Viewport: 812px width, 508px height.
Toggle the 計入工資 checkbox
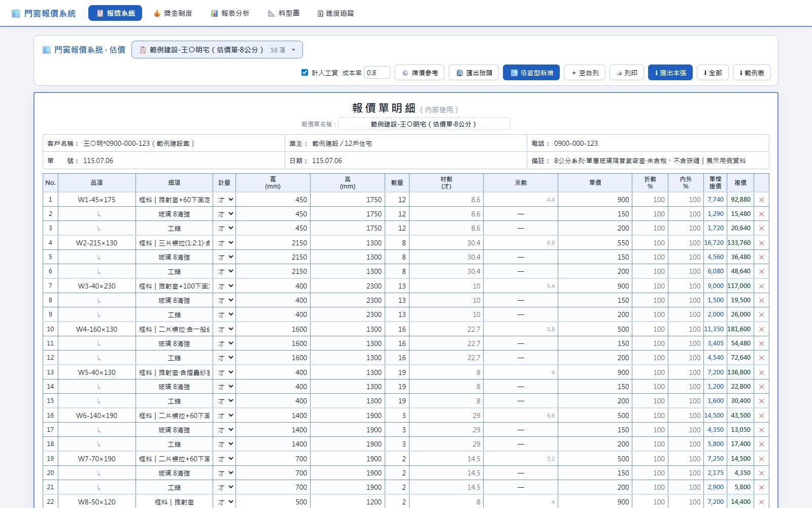(304, 72)
